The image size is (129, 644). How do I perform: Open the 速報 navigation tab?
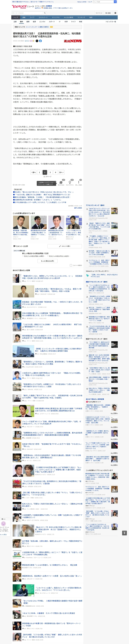[24, 17]
